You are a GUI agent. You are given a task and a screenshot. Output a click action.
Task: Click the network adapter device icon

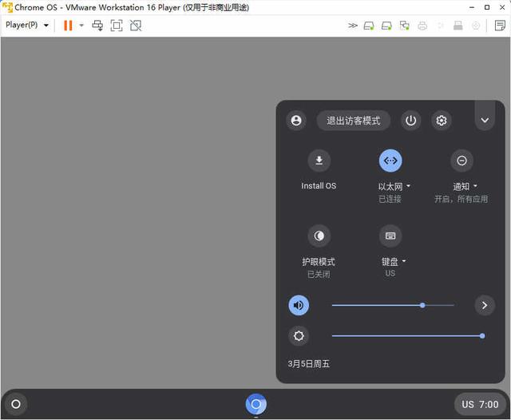(405, 26)
